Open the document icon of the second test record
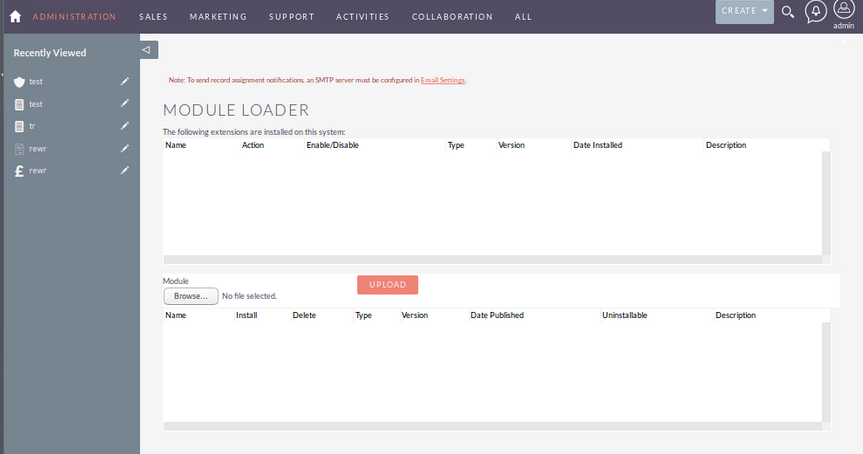The image size is (863, 454). click(x=19, y=105)
